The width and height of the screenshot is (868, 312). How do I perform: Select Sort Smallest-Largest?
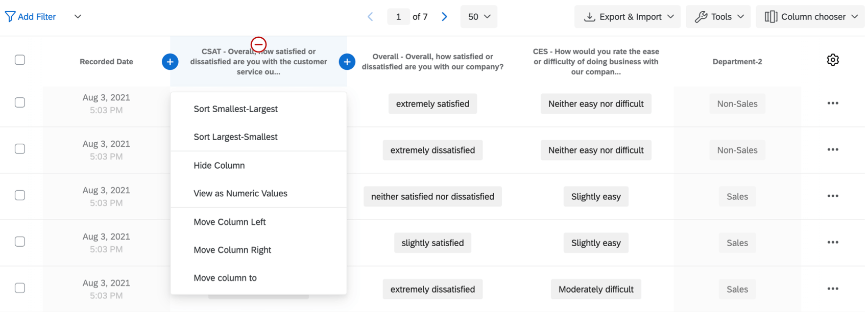235,109
